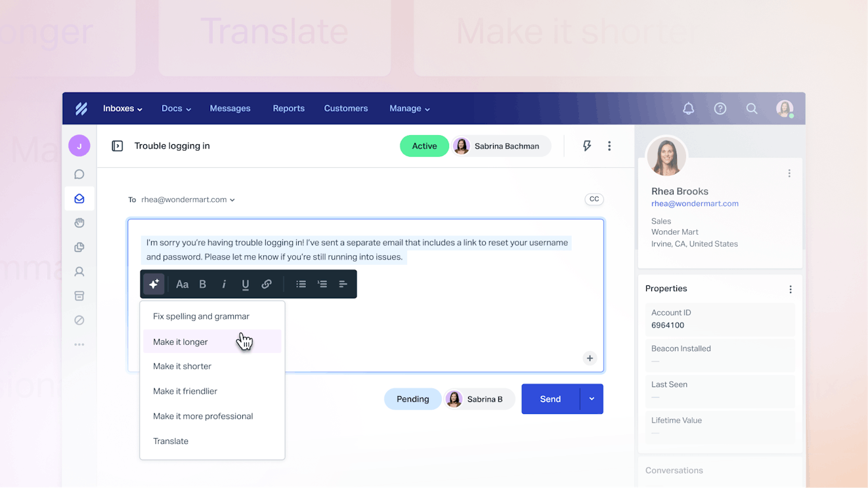Screen dimensions: 868x488
Task: Expand the Inboxes dropdown menu
Action: pyautogui.click(x=122, y=109)
